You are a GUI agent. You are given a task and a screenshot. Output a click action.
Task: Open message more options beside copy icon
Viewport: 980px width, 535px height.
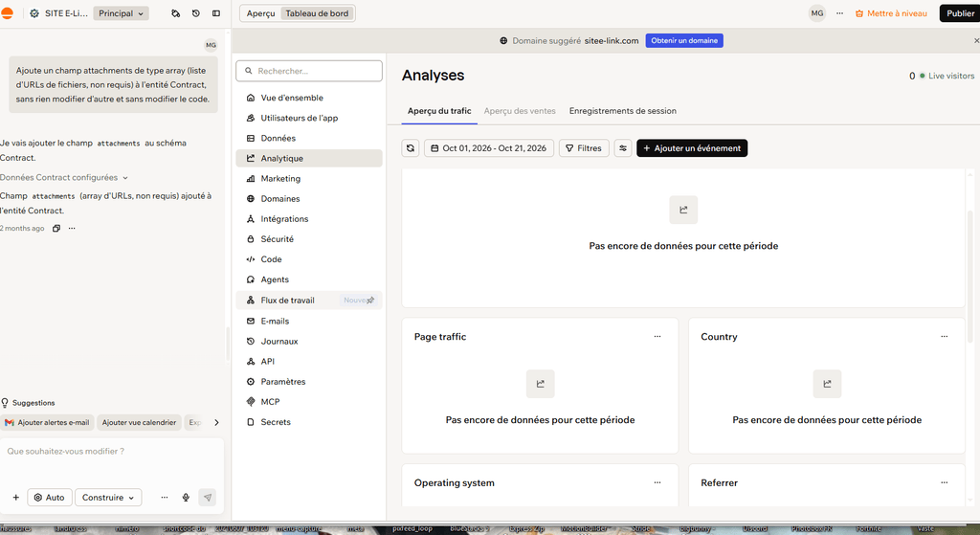click(72, 228)
